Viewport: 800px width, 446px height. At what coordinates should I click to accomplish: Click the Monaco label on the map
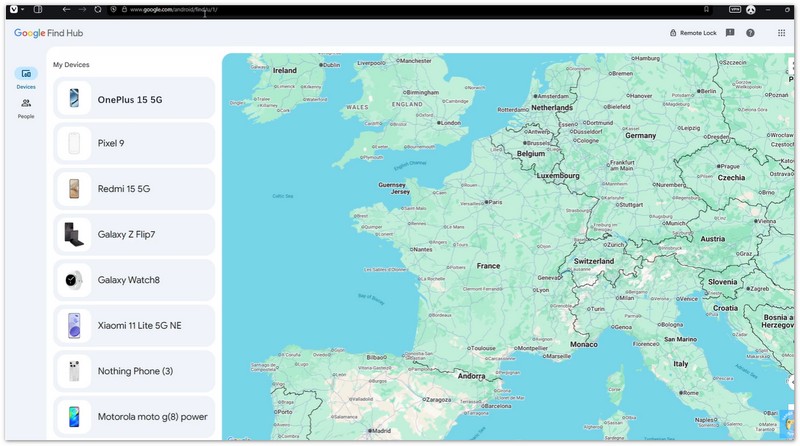584,344
